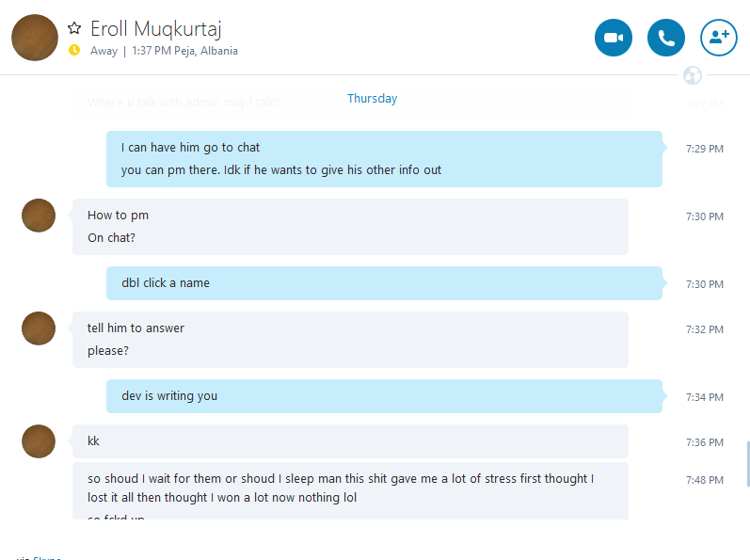The image size is (750, 560).
Task: Add people to this conversation
Action: 718,38
